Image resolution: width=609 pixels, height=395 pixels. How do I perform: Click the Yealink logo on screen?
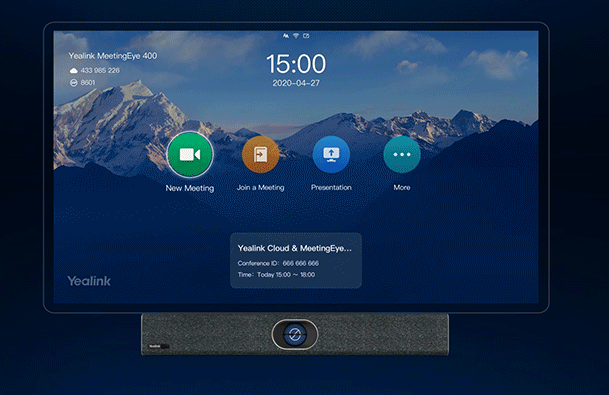tap(89, 281)
